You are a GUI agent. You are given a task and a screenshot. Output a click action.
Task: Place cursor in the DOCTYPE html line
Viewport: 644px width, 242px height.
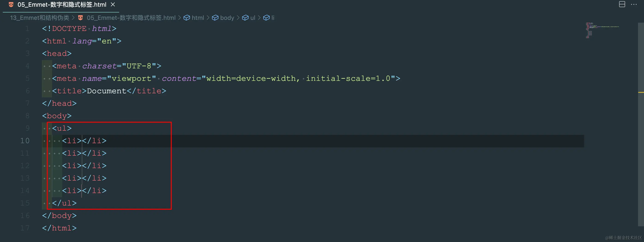point(79,29)
